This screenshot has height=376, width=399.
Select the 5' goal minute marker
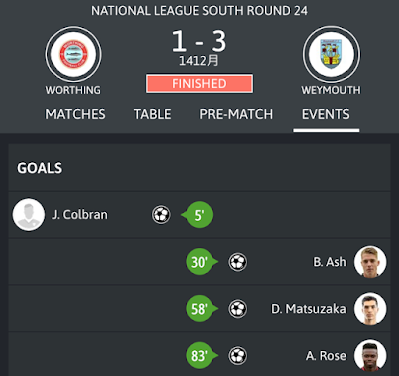click(x=199, y=215)
